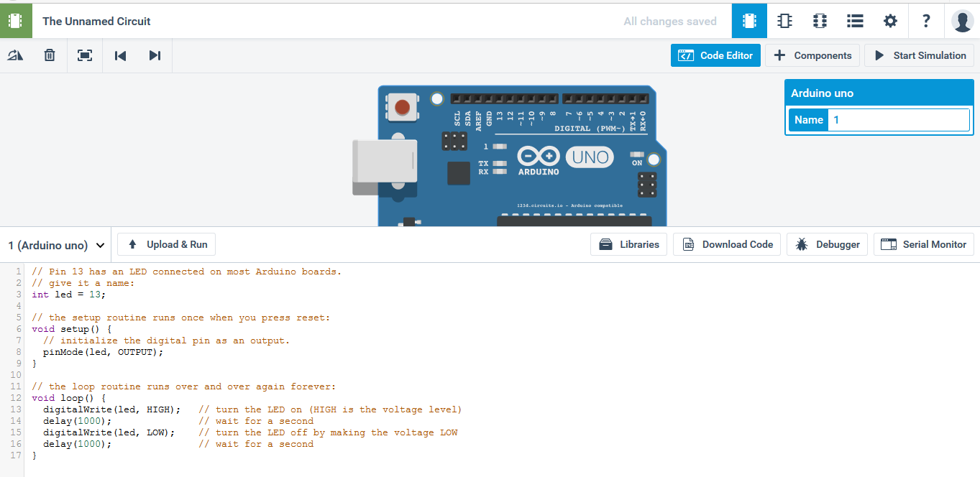Upload & Run the sketch
The width and height of the screenshot is (980, 477).
[x=166, y=244]
